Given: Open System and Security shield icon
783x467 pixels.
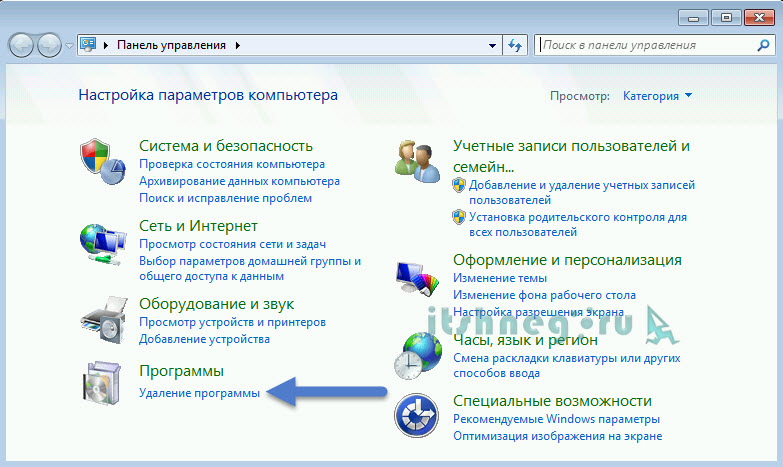Looking at the screenshot, I should pyautogui.click(x=102, y=161).
